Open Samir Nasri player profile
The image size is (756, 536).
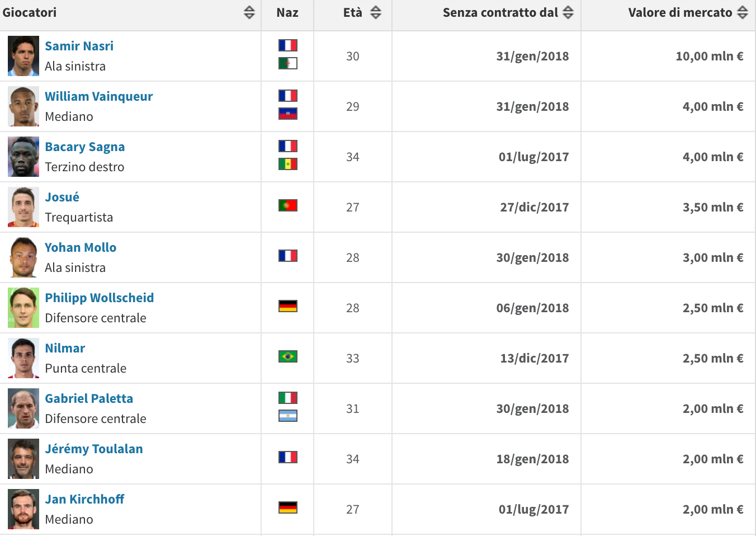[79, 46]
